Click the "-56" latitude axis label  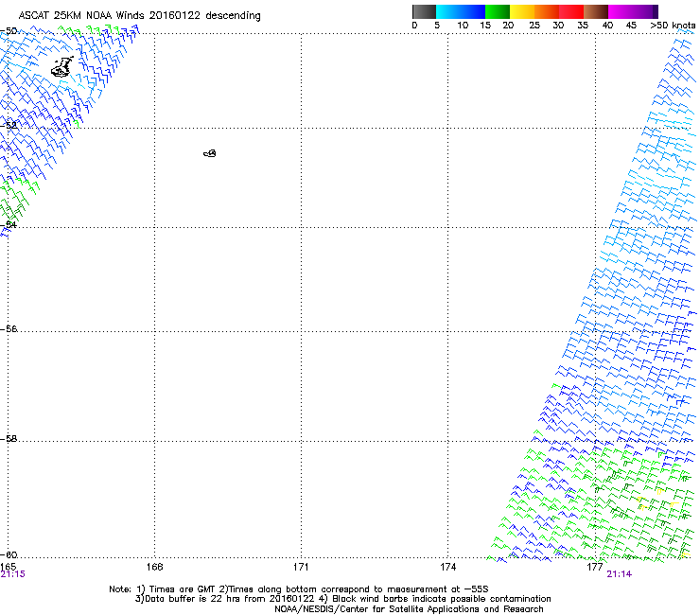[9, 328]
